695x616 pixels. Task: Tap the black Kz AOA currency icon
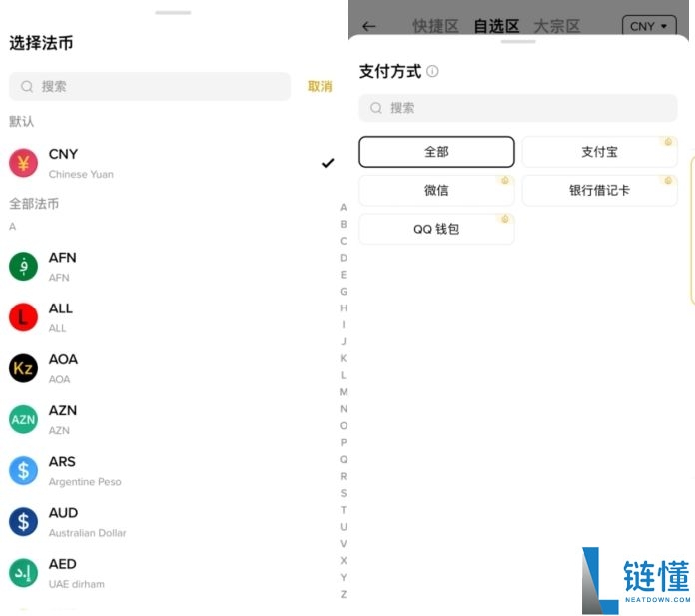click(24, 368)
